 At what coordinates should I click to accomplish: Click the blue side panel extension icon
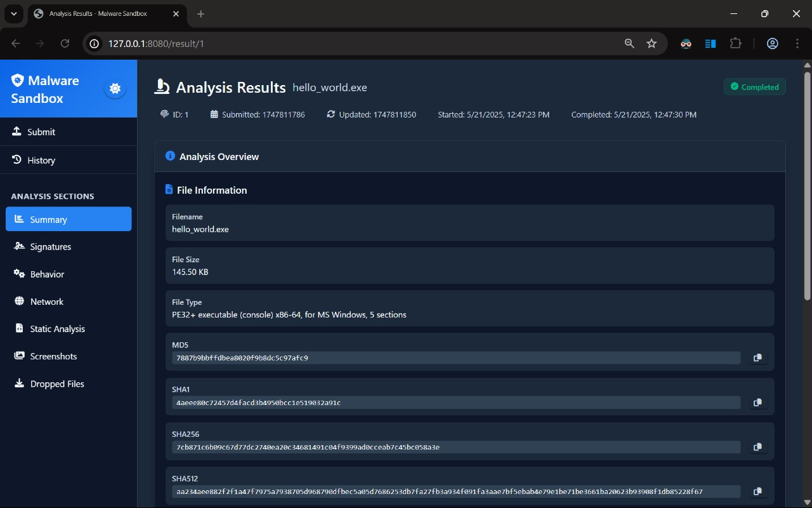click(x=710, y=43)
